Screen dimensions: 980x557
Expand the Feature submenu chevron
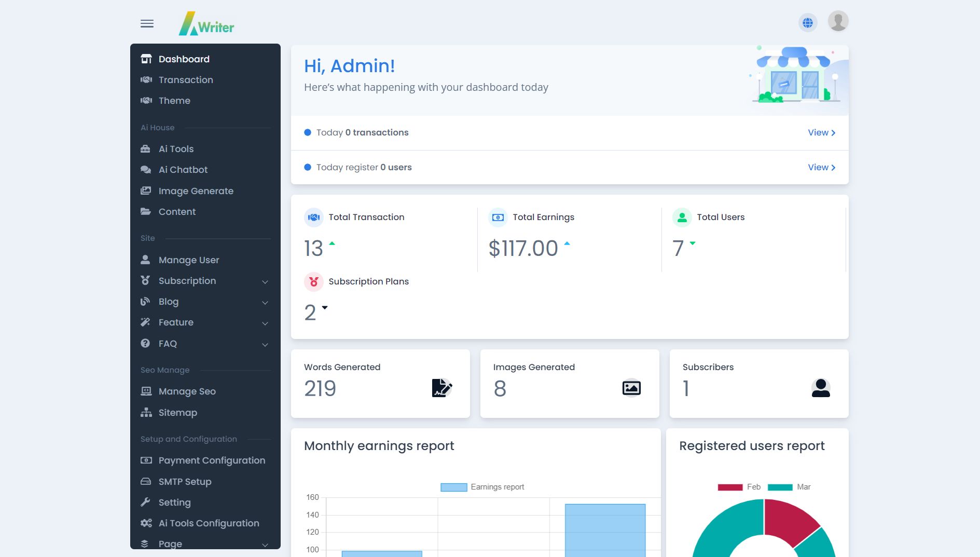[265, 323]
